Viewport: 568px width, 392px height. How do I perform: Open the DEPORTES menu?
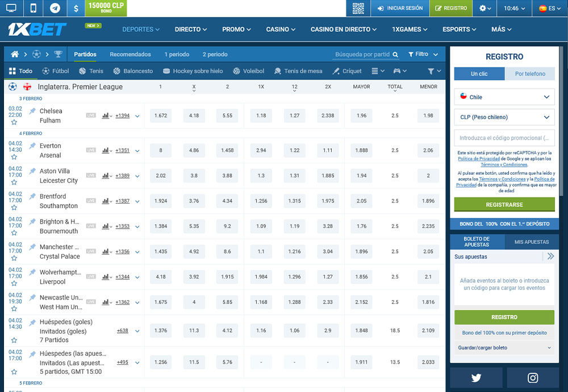pos(141,29)
